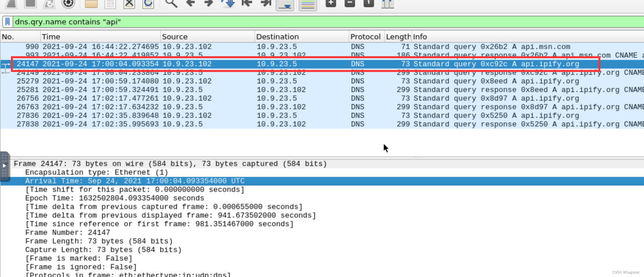Image resolution: width=644 pixels, height=277 pixels.
Task: Sort by the Info column header
Action: tap(528, 37)
